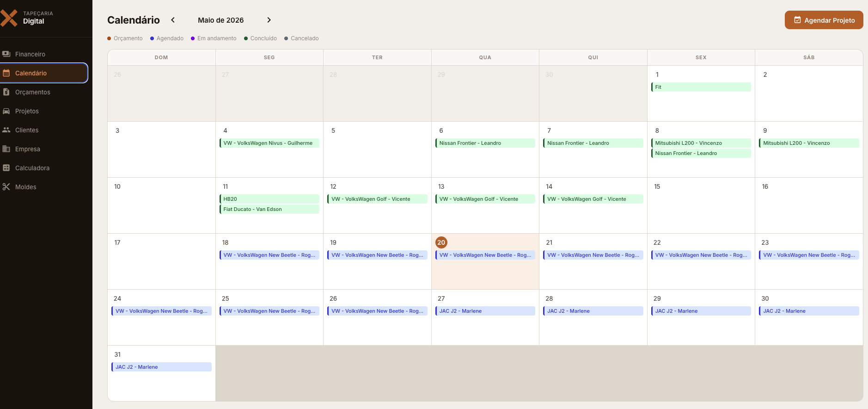Select the highlighted day number 20
Screen dimensions: 868x409
tap(441, 242)
